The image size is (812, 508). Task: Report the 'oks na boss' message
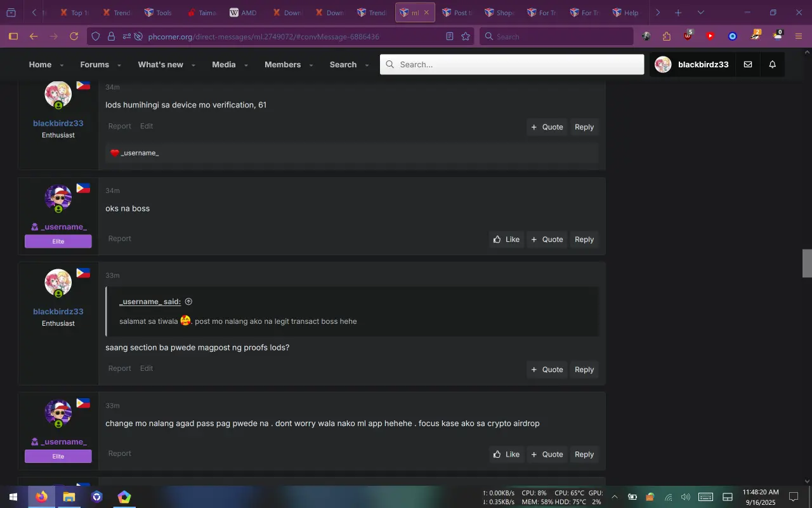(x=119, y=239)
